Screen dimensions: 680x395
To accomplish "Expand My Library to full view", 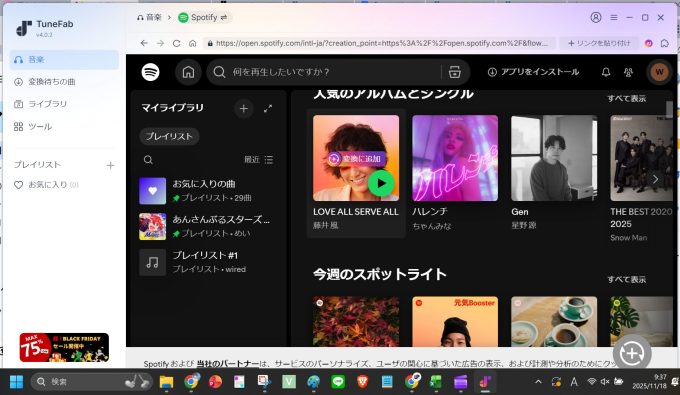I will (x=268, y=108).
